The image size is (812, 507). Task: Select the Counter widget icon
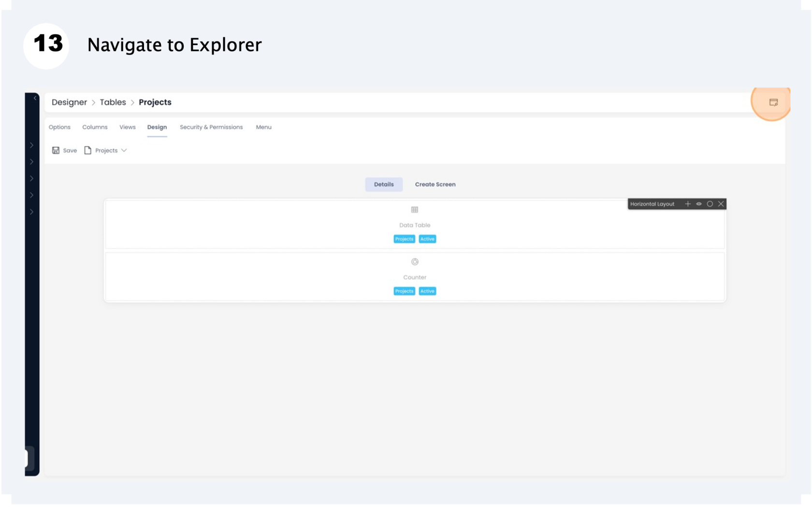415,262
